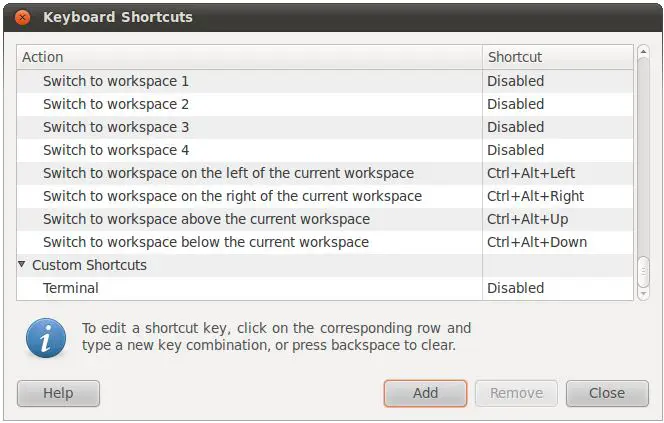
Task: Select Switch to workspace 3 row
Action: [x=115, y=127]
